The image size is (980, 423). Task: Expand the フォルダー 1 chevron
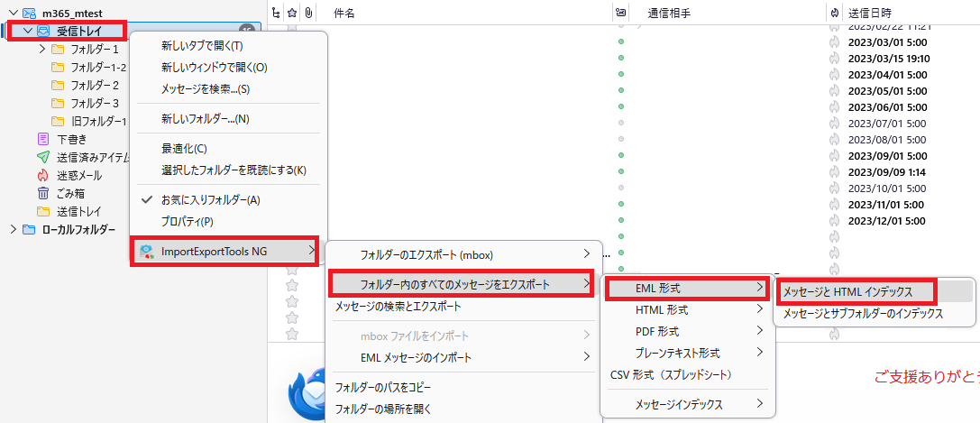point(42,49)
